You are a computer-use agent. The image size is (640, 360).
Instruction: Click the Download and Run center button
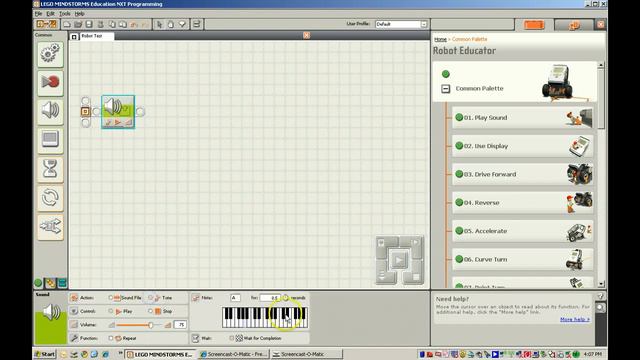(x=399, y=260)
